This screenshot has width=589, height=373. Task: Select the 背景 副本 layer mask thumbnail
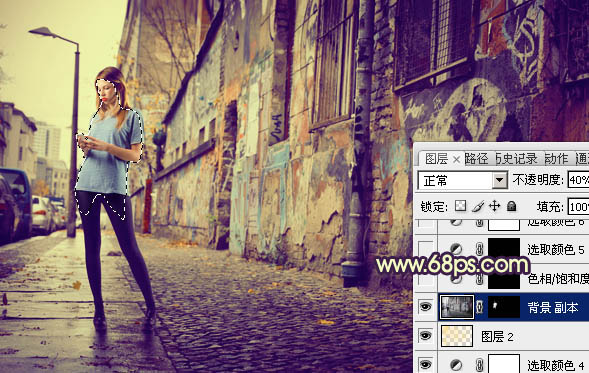coord(504,307)
